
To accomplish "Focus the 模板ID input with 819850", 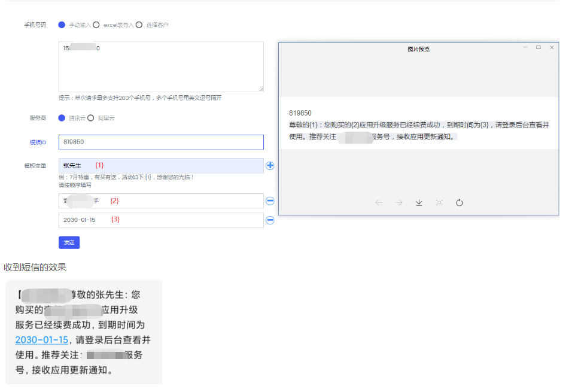I will 161,142.
